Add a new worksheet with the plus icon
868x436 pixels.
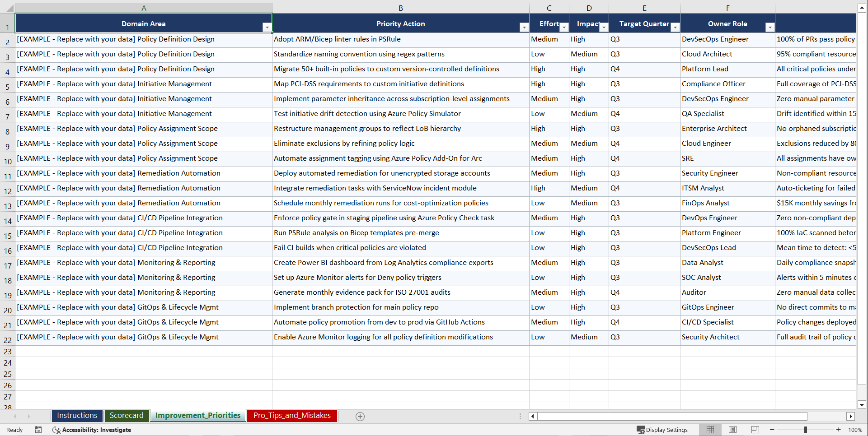coord(360,416)
